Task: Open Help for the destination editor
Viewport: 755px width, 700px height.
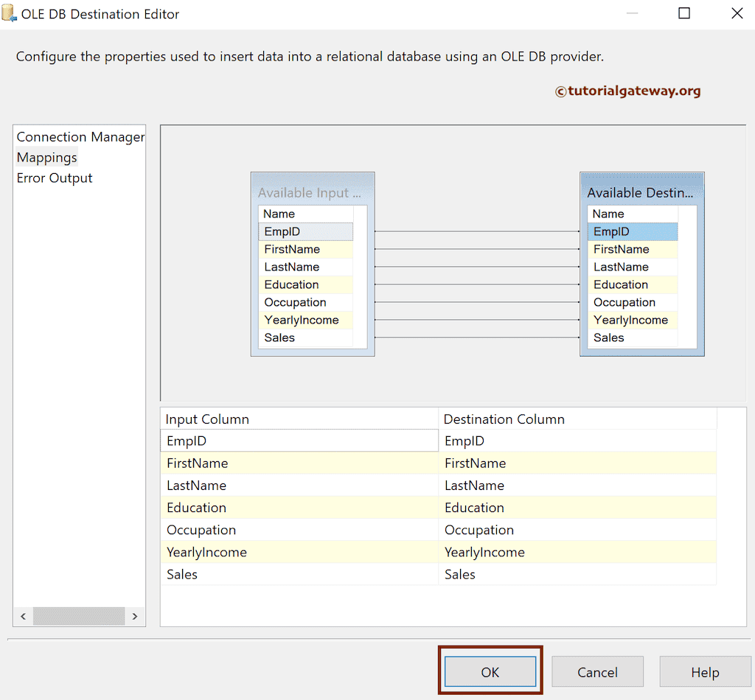Action: tap(705, 671)
